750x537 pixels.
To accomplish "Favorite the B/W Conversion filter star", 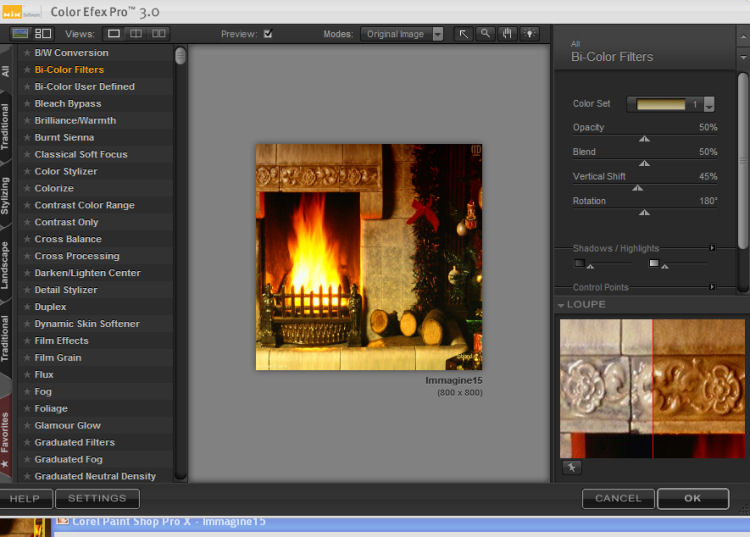I will [x=27, y=53].
